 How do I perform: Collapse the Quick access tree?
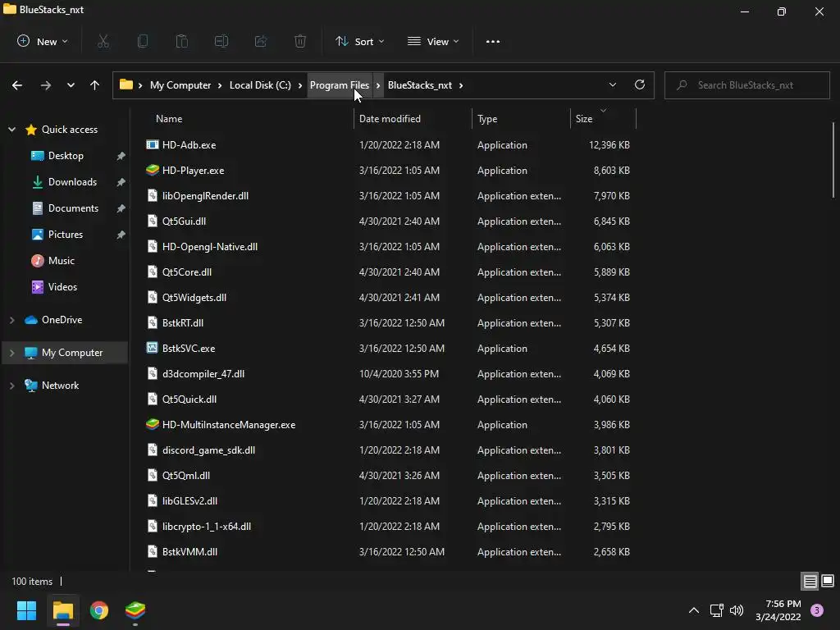[x=11, y=129]
